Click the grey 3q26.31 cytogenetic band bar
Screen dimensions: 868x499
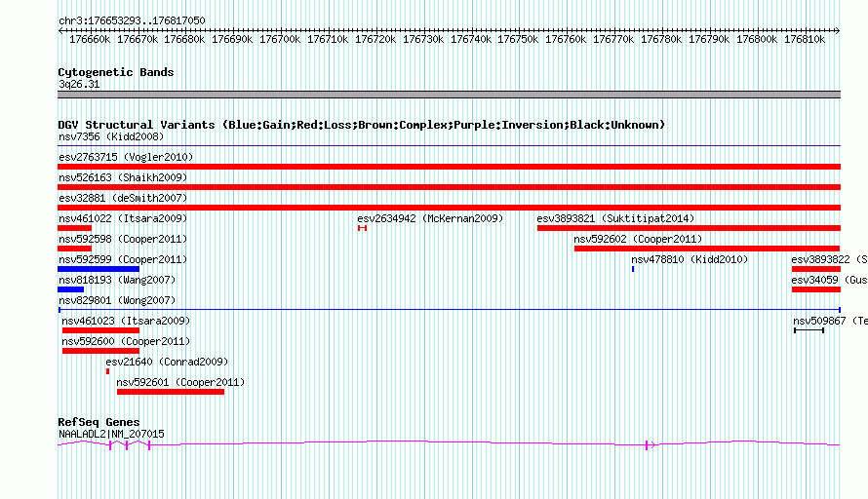pos(449,95)
